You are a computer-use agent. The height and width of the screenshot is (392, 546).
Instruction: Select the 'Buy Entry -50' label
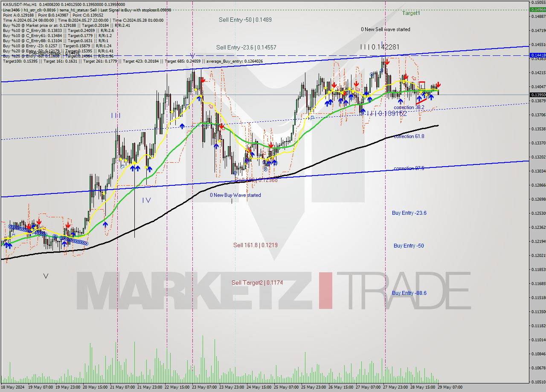409,246
